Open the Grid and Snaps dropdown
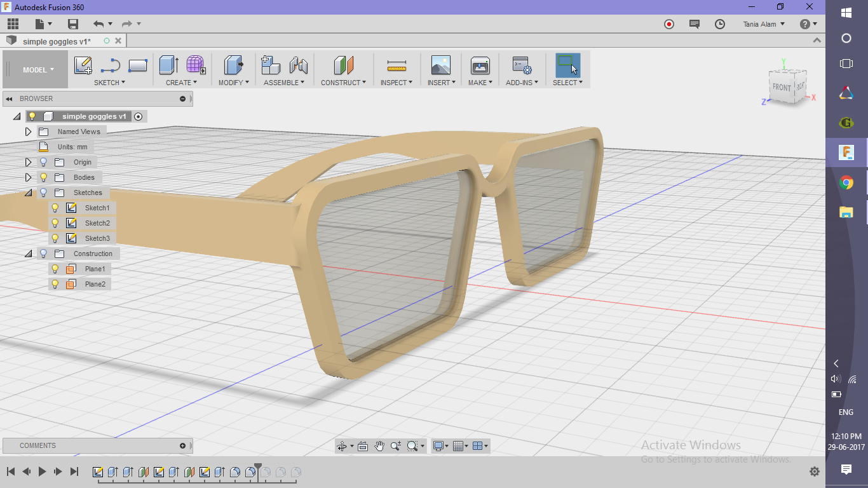Screen dimensions: 868x488 click(461, 446)
